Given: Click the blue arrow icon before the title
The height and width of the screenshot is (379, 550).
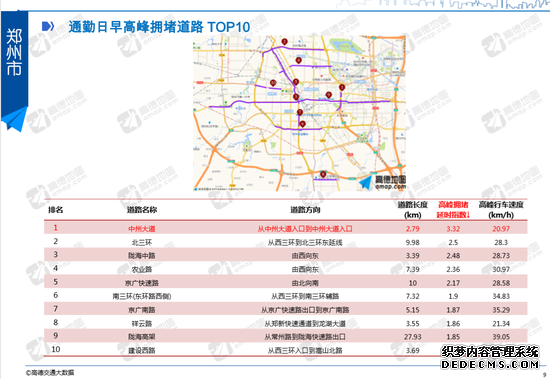Looking at the screenshot, I should coord(47,26).
